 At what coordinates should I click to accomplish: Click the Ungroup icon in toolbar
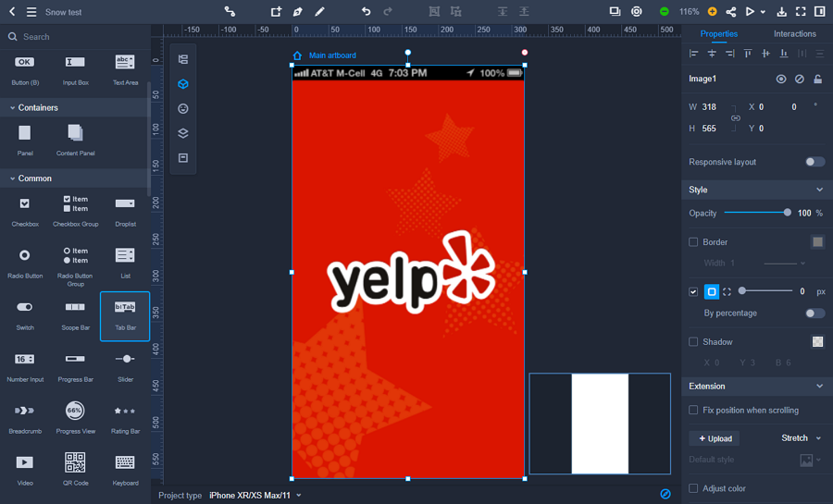pyautogui.click(x=455, y=11)
